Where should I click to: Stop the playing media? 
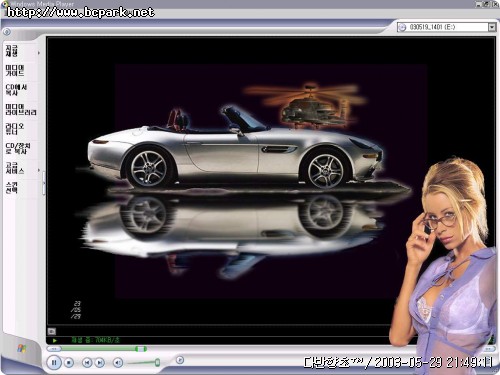click(x=69, y=362)
